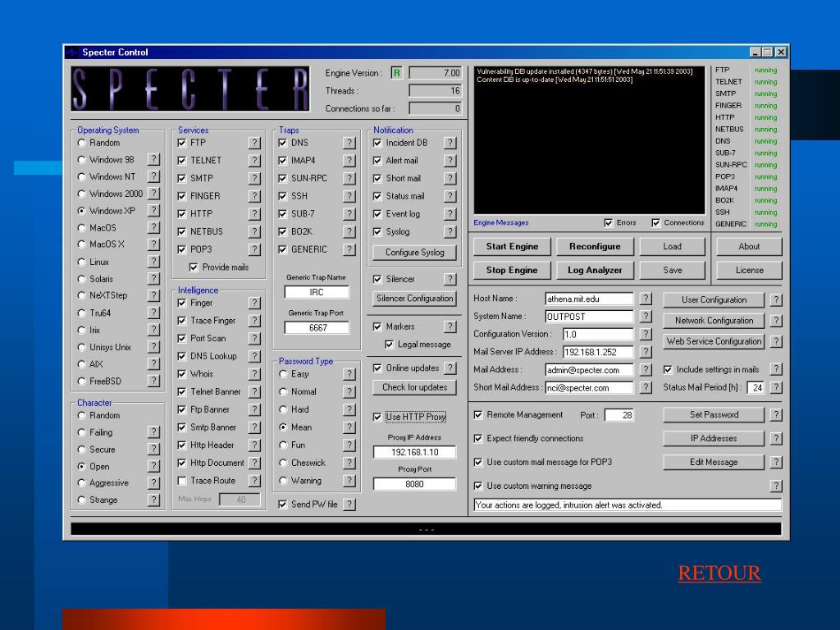Open Network Configuration
The height and width of the screenshot is (630, 840).
click(x=714, y=321)
